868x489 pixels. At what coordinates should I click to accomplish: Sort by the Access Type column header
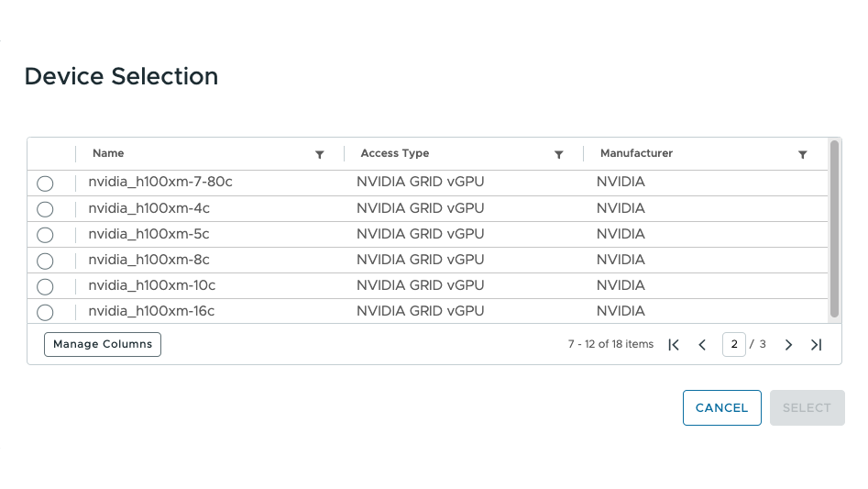[x=395, y=153]
